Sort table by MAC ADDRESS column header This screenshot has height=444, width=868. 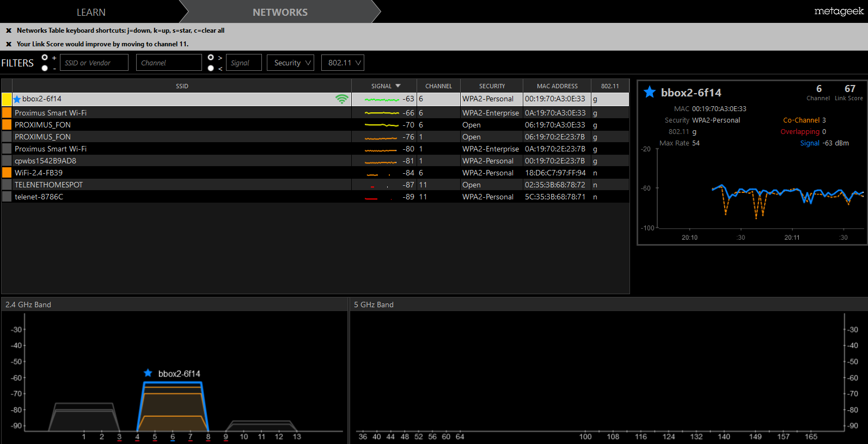point(557,86)
